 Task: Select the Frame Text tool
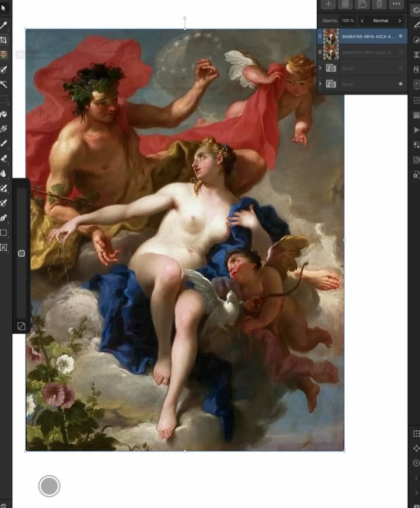click(x=3, y=248)
